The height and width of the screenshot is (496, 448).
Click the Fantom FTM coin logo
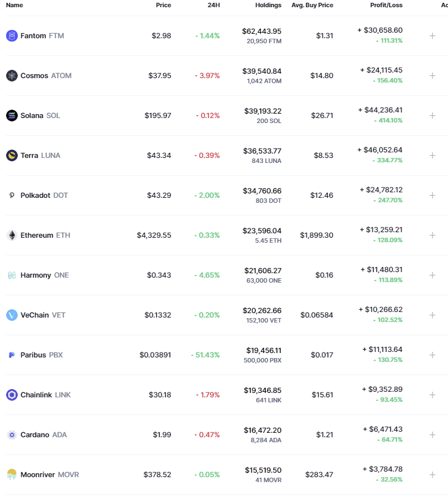[x=12, y=35]
